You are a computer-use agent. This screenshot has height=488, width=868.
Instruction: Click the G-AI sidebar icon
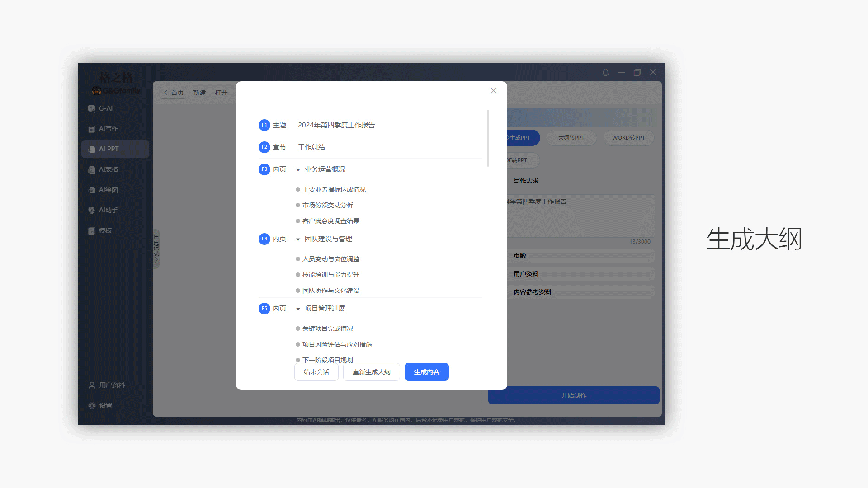pos(91,108)
